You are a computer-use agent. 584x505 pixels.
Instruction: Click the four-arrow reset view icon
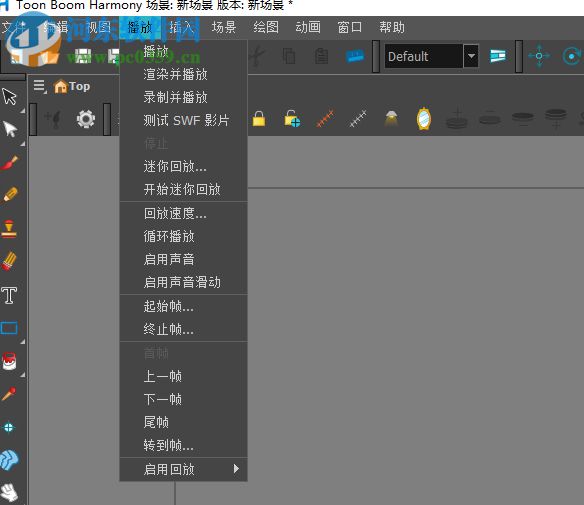[x=539, y=56]
